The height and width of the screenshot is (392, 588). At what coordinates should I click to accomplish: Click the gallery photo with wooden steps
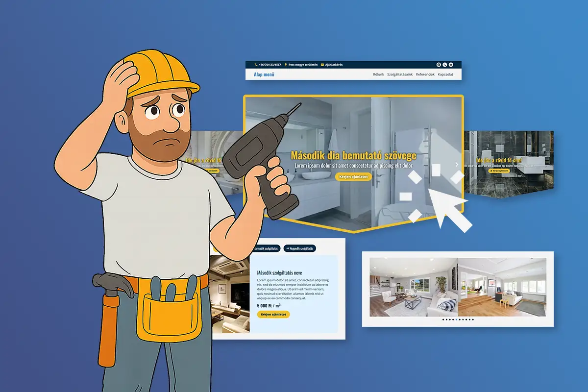click(502, 287)
